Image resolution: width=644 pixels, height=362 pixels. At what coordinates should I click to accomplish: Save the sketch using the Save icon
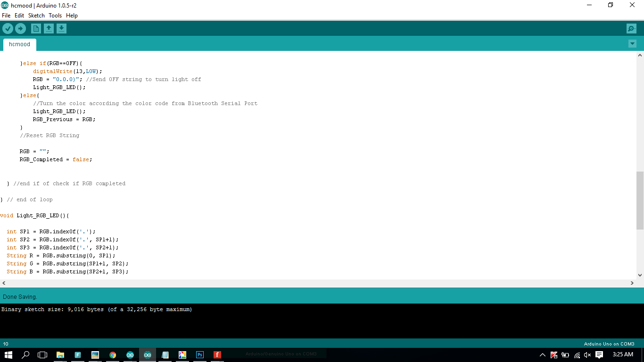pos(61,28)
